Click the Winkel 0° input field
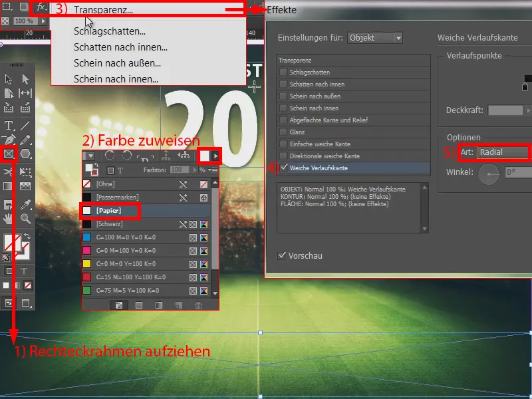 [x=518, y=172]
